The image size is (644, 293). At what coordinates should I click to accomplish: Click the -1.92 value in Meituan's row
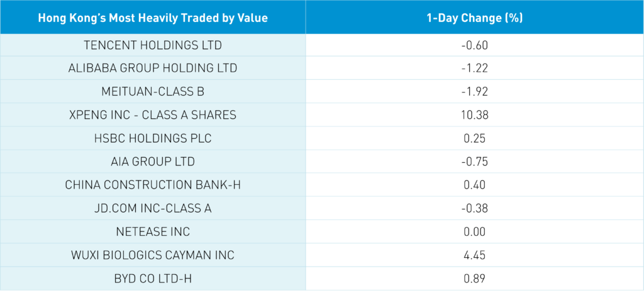tap(475, 92)
